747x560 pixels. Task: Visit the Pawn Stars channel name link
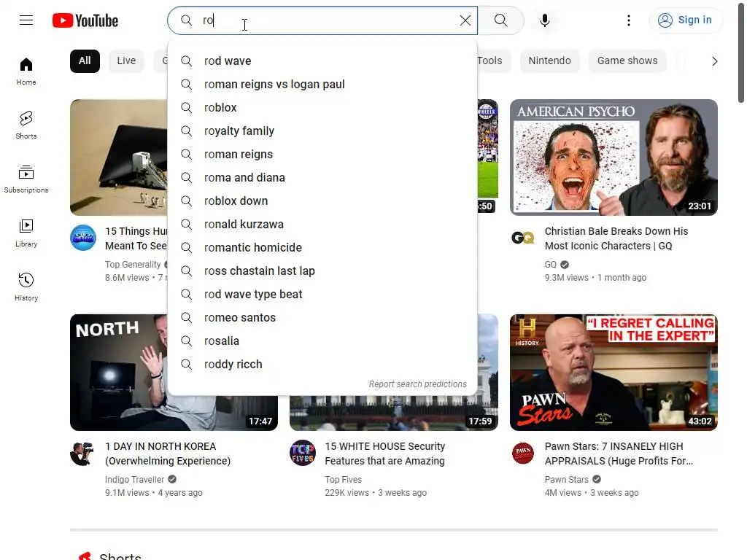(x=566, y=480)
